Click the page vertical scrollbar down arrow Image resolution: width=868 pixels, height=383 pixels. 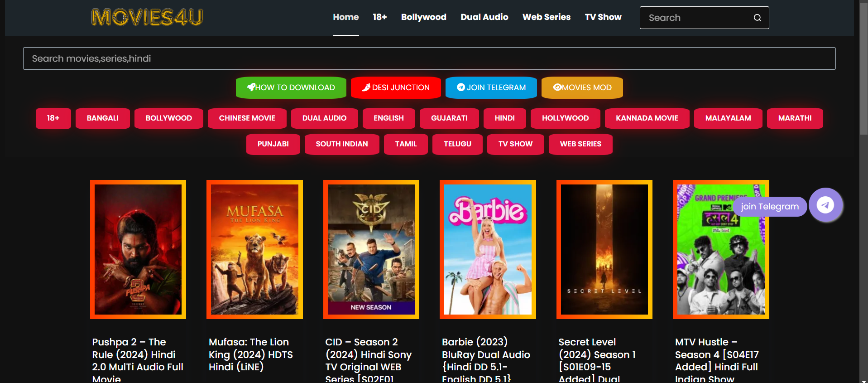point(863,380)
